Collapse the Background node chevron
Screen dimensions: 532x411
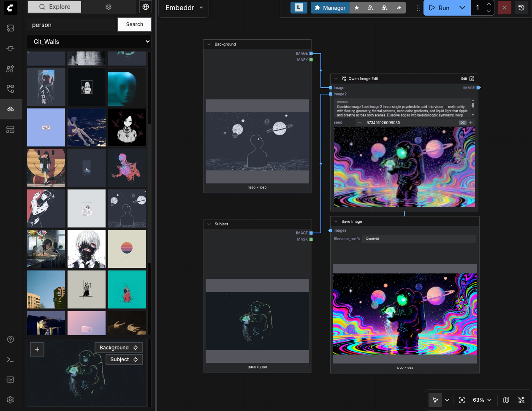point(209,44)
